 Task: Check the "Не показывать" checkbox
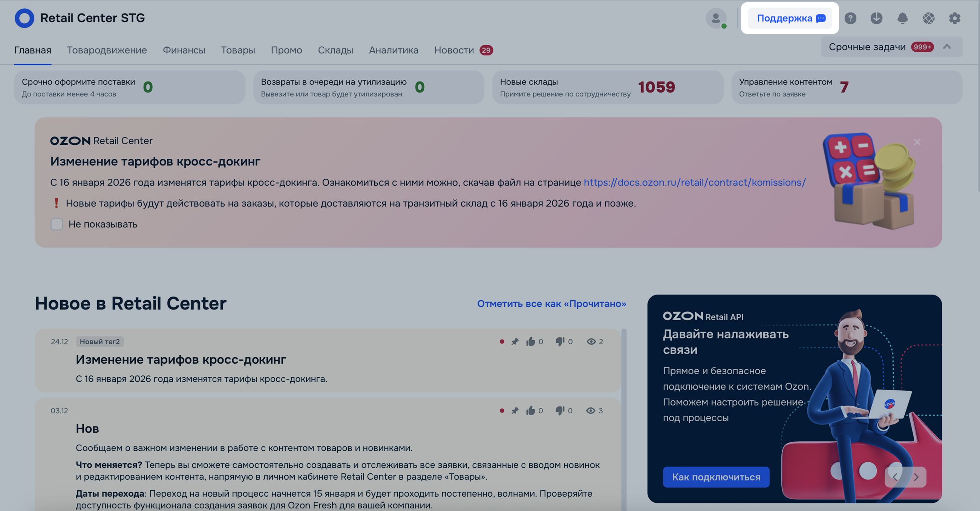(57, 224)
